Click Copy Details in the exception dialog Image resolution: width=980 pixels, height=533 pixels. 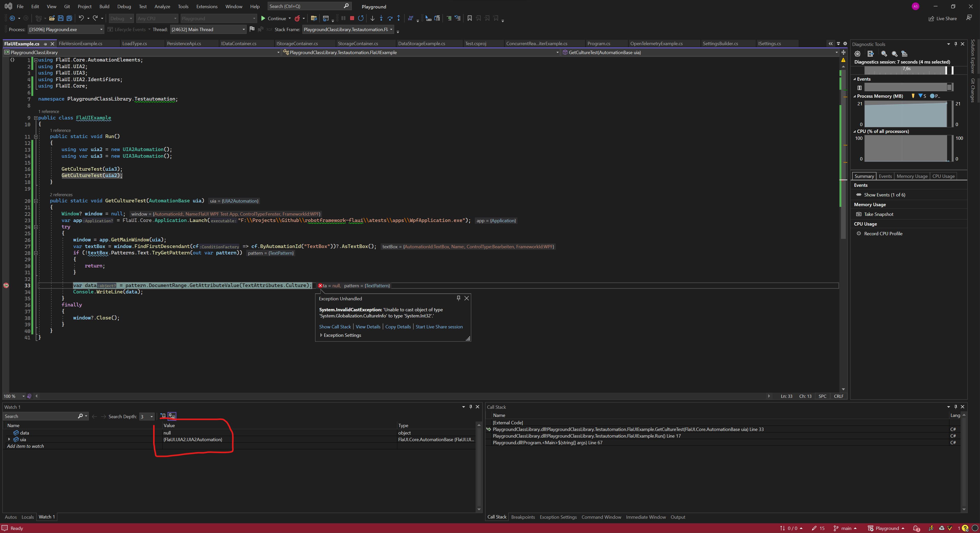tap(398, 326)
